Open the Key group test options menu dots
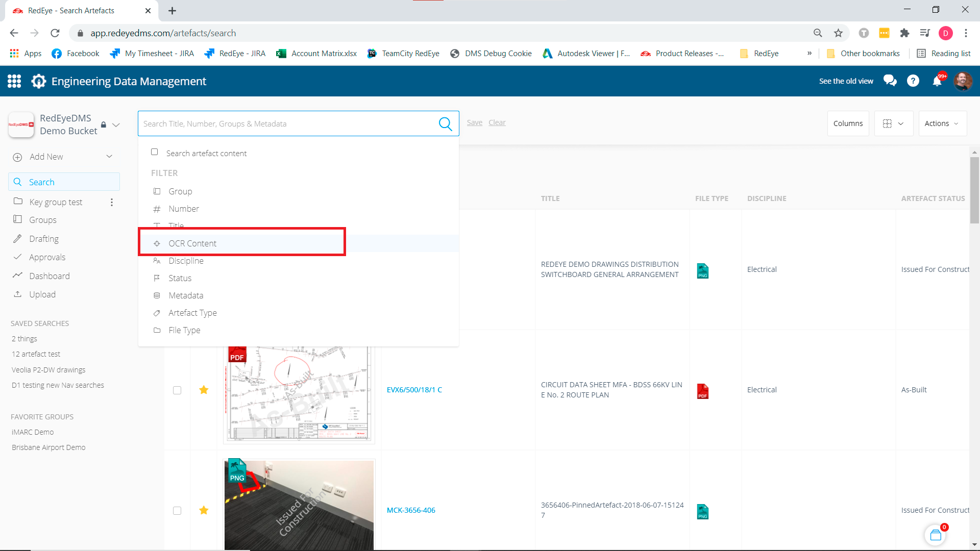This screenshot has width=980, height=551. point(111,203)
